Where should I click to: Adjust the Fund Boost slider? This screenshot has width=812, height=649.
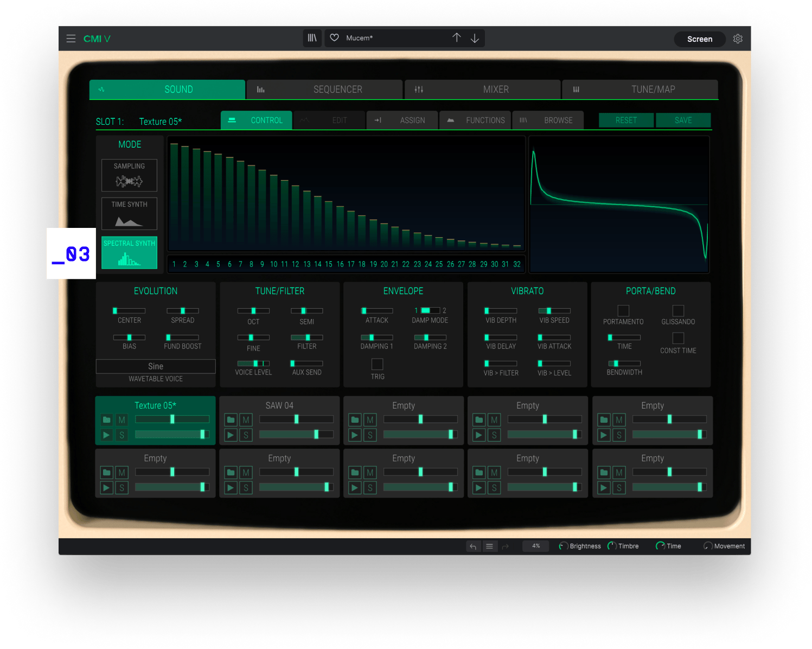coord(182,337)
